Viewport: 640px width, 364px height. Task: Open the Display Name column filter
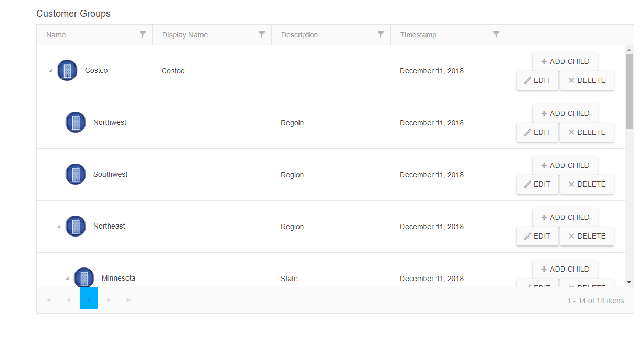pyautogui.click(x=261, y=35)
